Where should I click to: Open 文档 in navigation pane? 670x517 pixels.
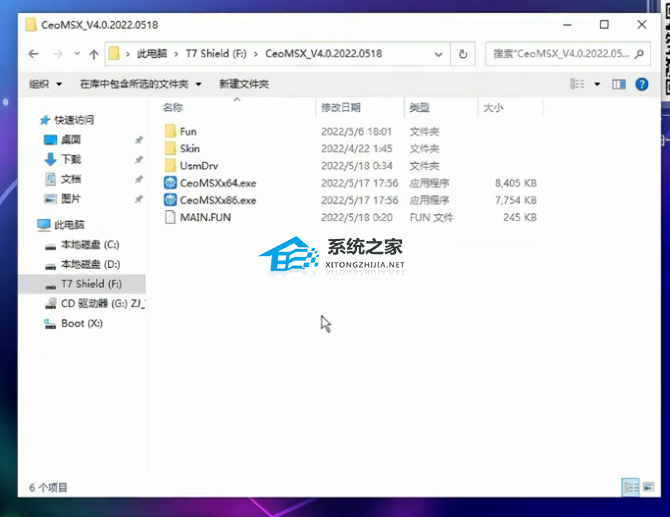tap(71, 179)
